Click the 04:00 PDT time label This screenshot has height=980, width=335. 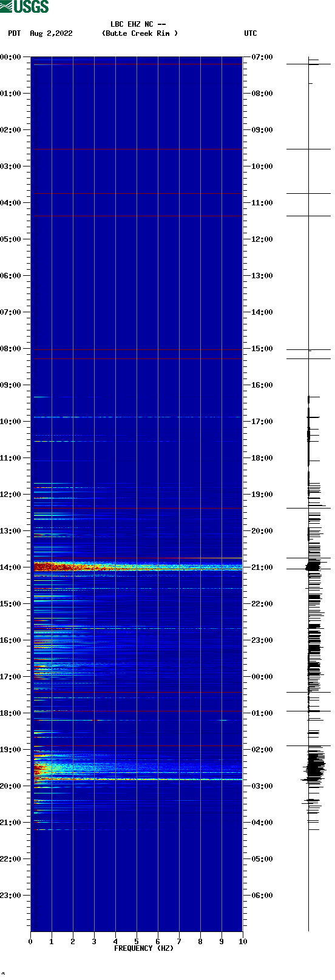pos(10,203)
